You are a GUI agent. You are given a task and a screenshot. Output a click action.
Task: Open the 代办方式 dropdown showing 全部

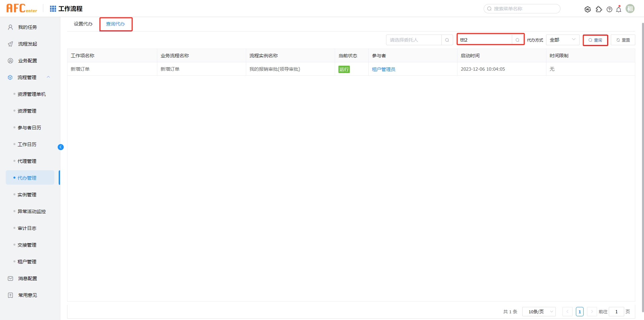[562, 40]
